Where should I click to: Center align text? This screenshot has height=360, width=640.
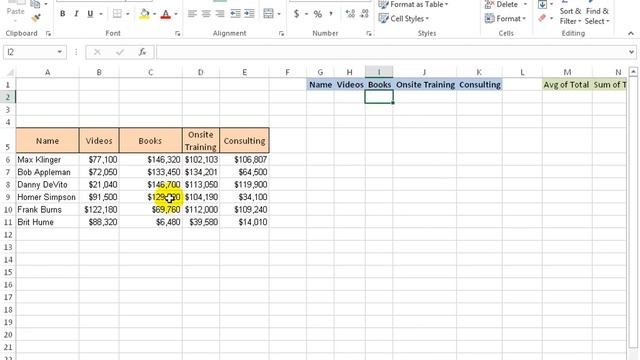pos(206,14)
